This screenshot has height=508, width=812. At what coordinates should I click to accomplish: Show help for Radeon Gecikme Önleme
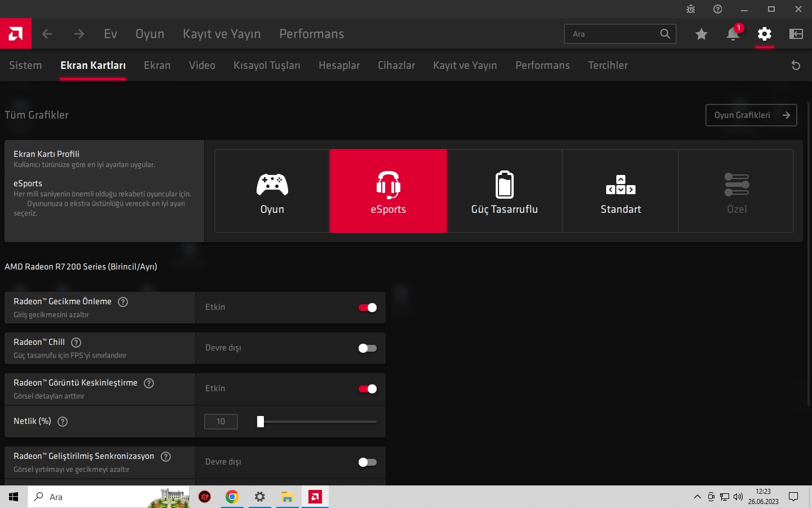(x=123, y=302)
